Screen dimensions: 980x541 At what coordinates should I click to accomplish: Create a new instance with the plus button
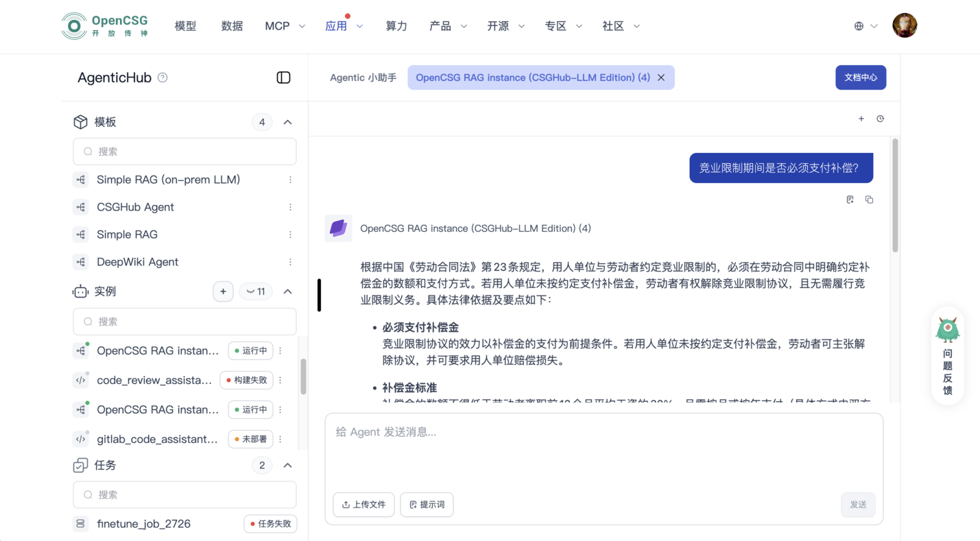[223, 291]
